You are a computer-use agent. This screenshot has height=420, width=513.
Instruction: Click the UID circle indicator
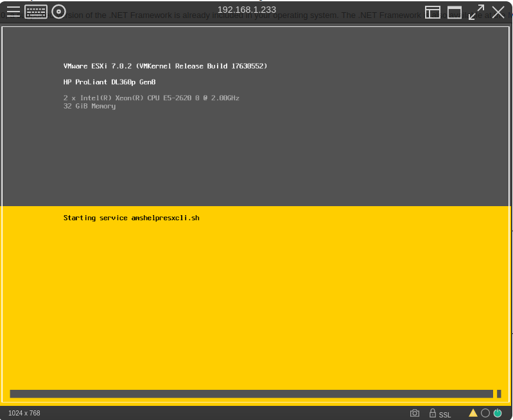485,413
